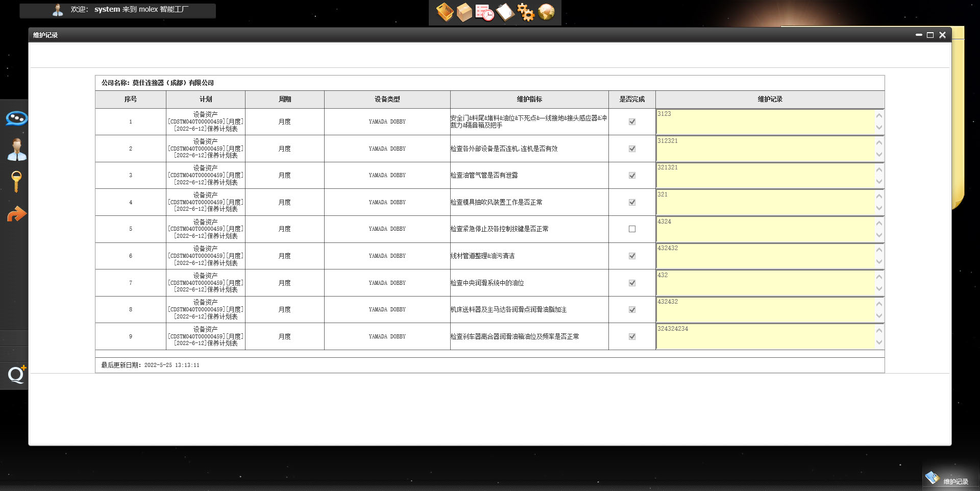
Task: Click the orange arrow icon in sidebar
Action: click(16, 214)
